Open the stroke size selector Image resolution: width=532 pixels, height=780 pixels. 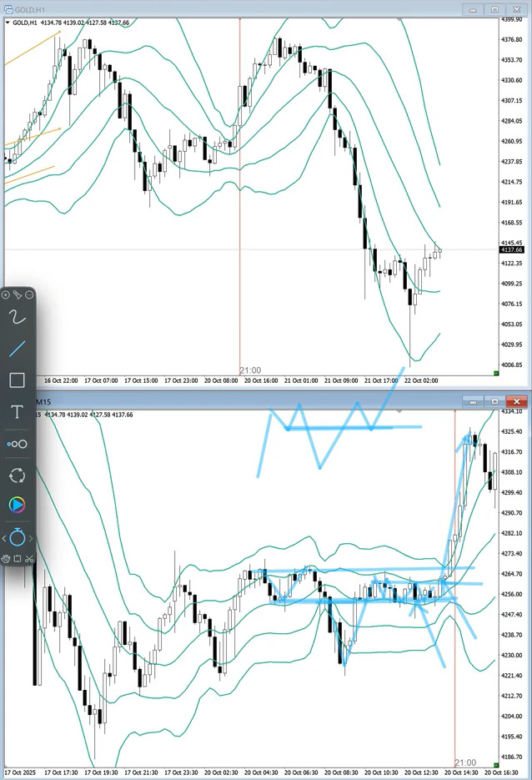tap(17, 444)
